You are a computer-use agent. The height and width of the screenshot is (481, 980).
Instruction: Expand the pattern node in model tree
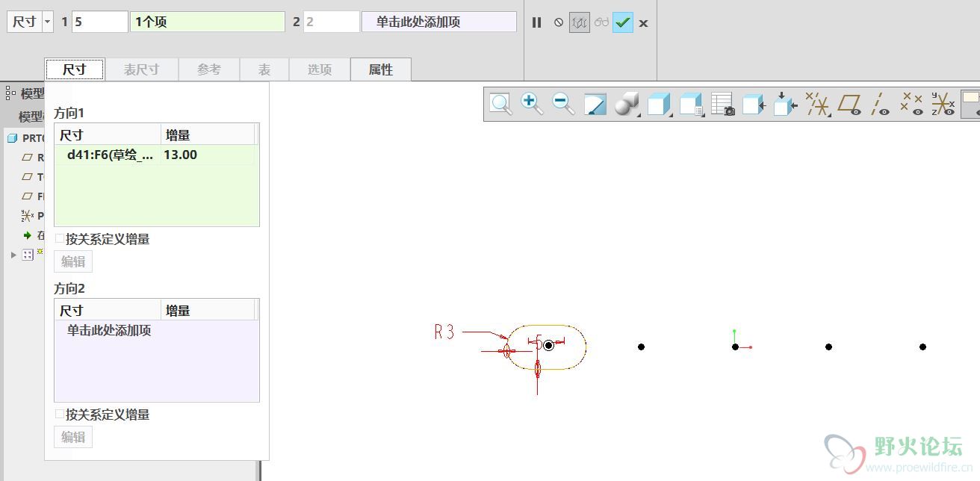(13, 255)
